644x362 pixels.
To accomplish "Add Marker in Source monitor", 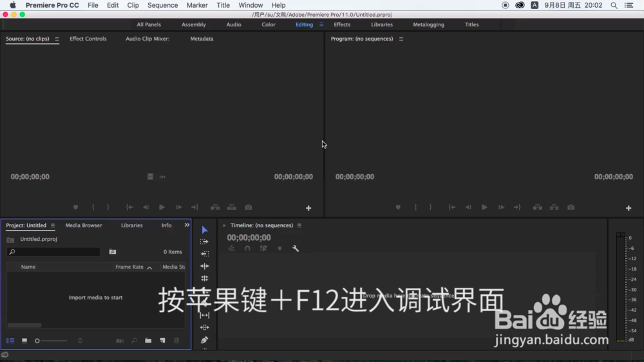I will 75,207.
